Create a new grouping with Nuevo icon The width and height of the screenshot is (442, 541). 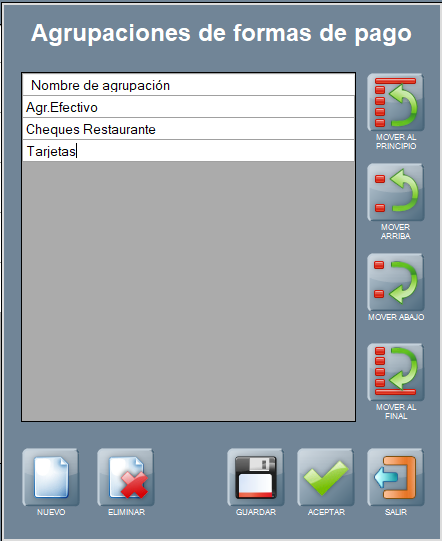tap(51, 477)
